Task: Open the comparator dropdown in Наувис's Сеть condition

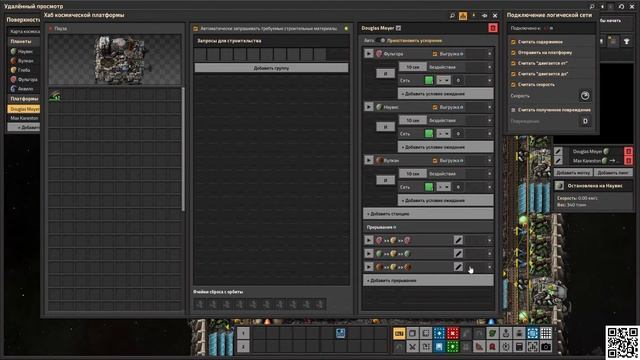Action: click(x=444, y=133)
